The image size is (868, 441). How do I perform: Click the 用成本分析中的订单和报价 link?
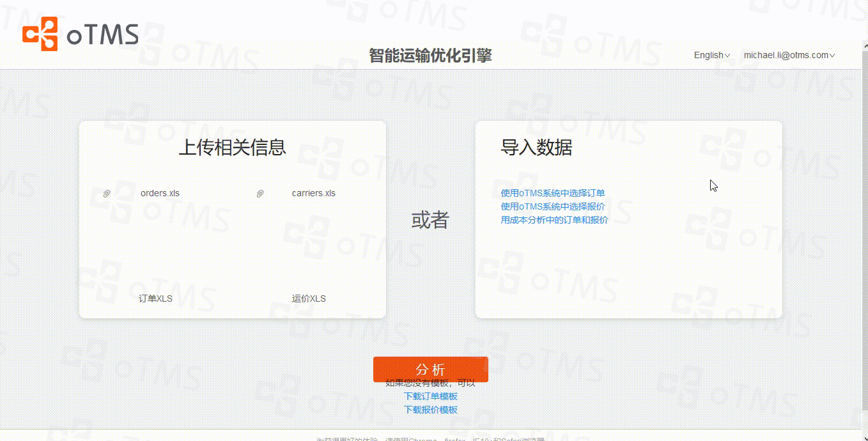click(554, 220)
